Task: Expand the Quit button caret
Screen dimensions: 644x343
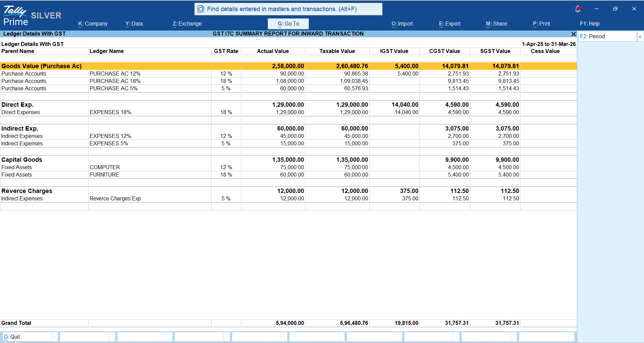Action: pos(54,337)
